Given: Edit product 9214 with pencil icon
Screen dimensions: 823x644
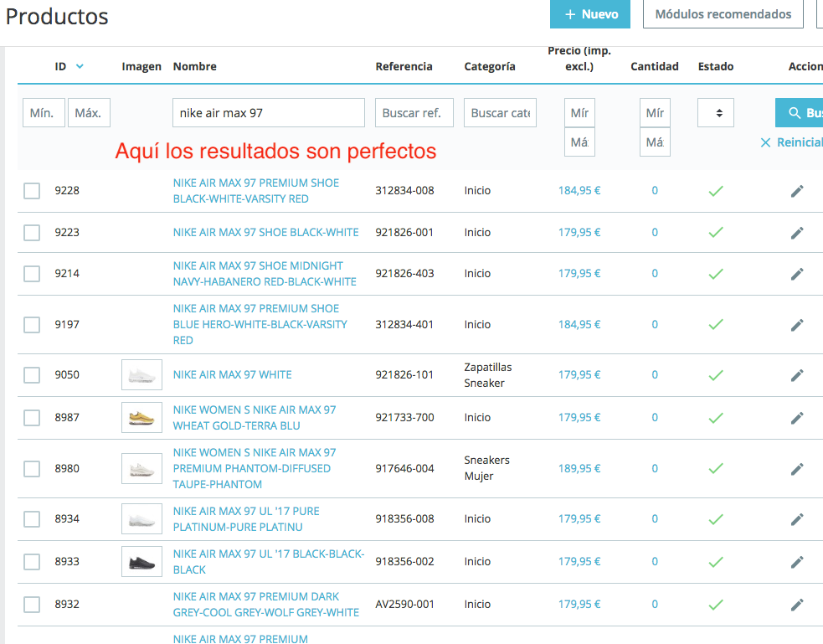Looking at the screenshot, I should pos(797,274).
